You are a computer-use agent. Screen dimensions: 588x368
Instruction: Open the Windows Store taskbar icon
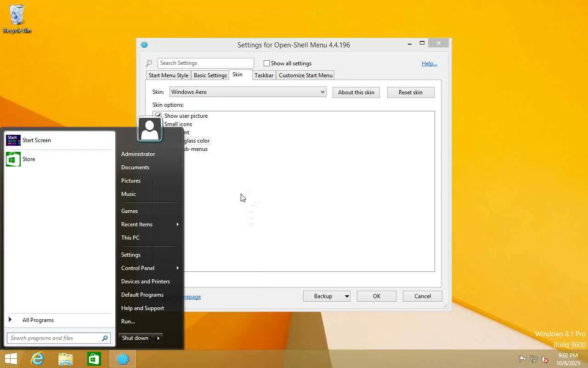(94, 359)
